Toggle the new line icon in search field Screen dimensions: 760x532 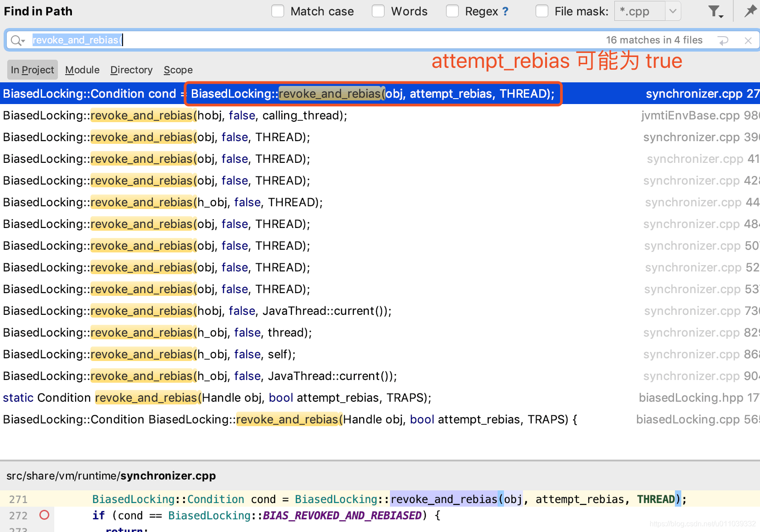pos(723,40)
